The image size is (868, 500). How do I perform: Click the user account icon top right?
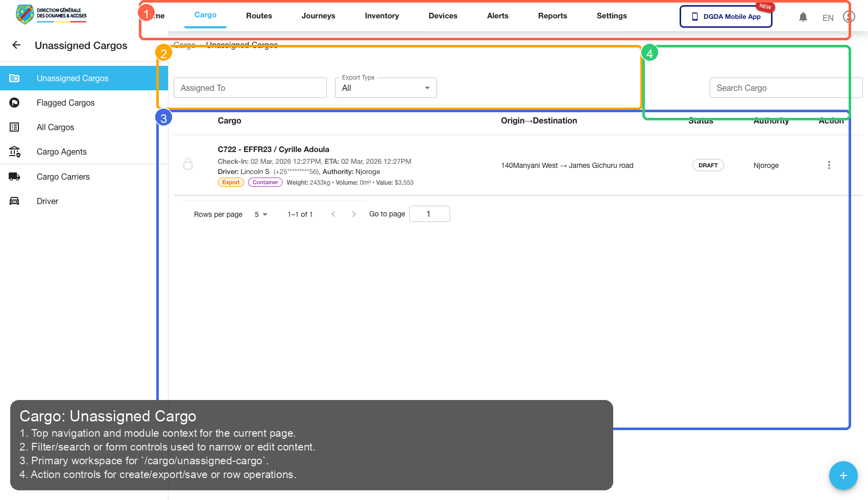pos(848,16)
